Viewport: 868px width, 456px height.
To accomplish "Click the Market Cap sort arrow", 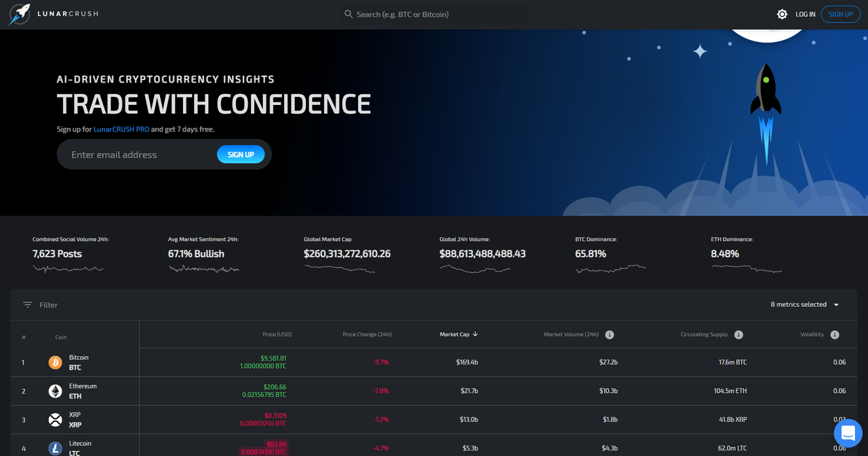I will (475, 334).
